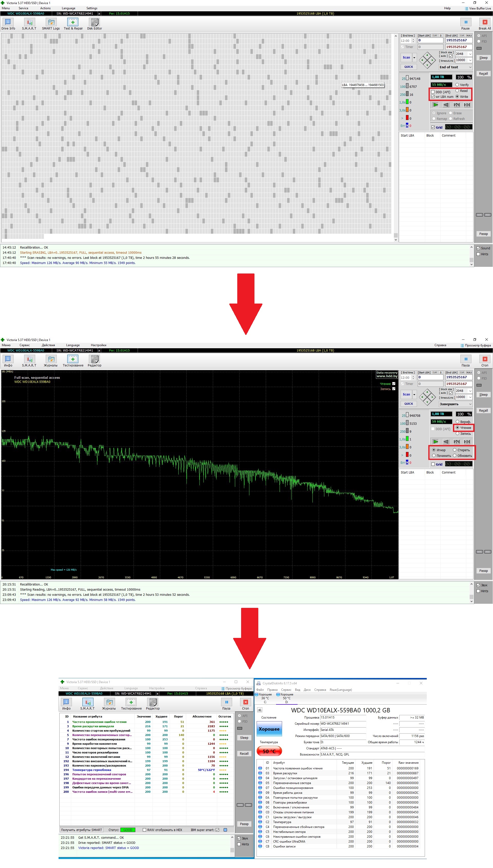The height and width of the screenshot is (868, 493).
Task: Open the Service menu
Action: coord(23,8)
